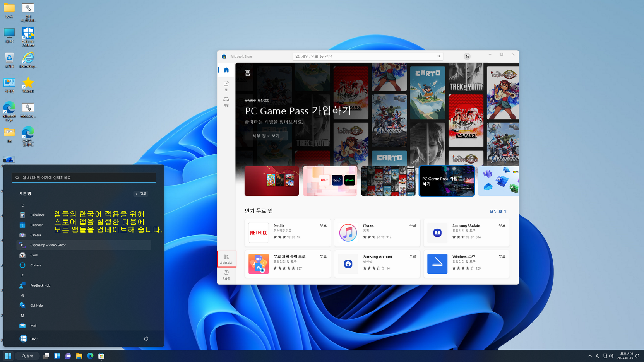Image resolution: width=644 pixels, height=362 pixels.
Task: Select the PC Game Pass 가입하기 carousel thumbnail
Action: pyautogui.click(x=447, y=181)
